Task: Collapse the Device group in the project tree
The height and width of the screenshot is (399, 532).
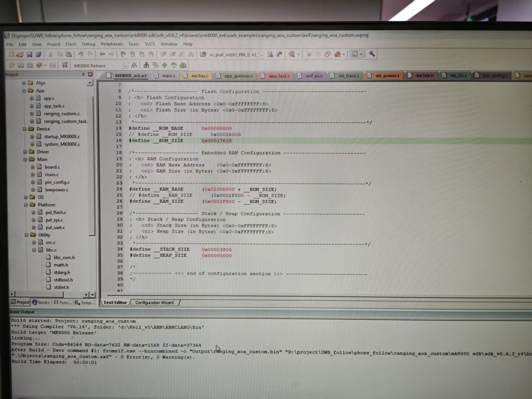Action: (x=24, y=129)
